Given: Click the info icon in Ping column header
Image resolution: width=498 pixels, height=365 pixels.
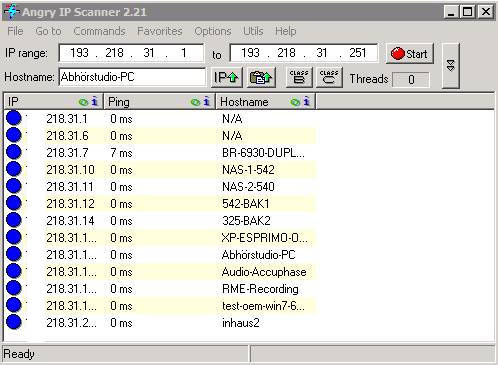Looking at the screenshot, I should pos(207,101).
